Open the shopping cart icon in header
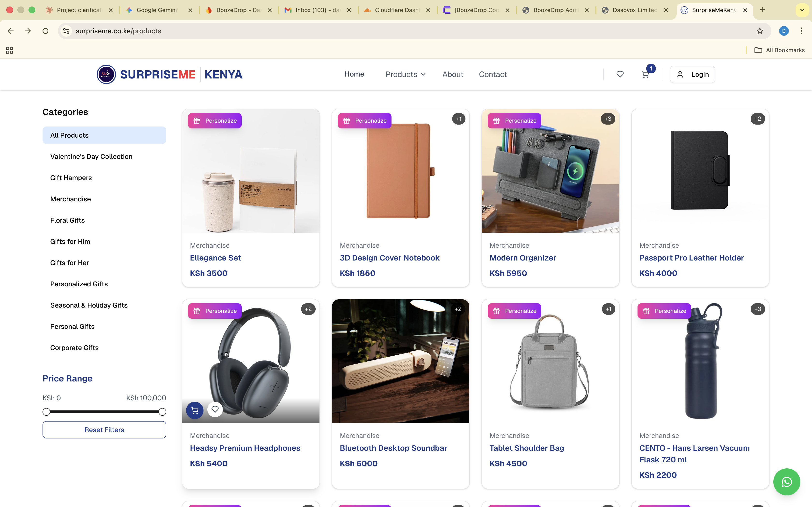This screenshot has width=812, height=507. 645,74
